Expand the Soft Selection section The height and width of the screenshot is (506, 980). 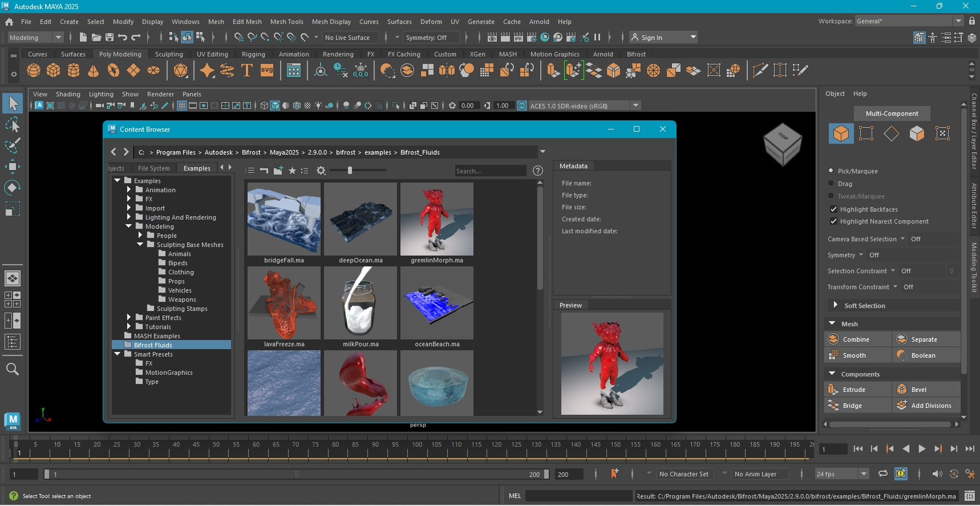[835, 305]
